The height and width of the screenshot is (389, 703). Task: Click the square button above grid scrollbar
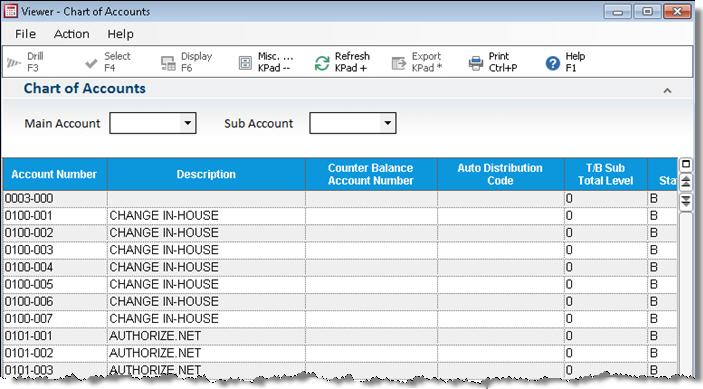686,164
